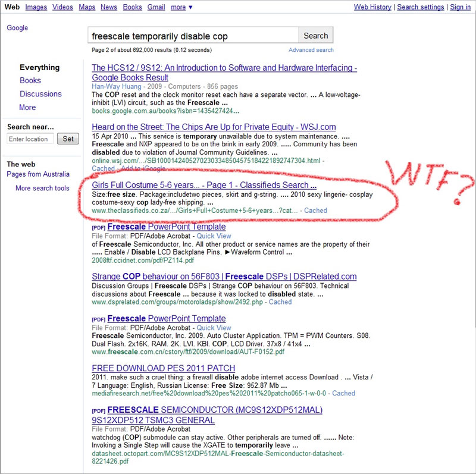
Task: Open FREESCALE SEMICONDUCTOR MC9S12XDP512MAL PDF result
Action: (207, 415)
